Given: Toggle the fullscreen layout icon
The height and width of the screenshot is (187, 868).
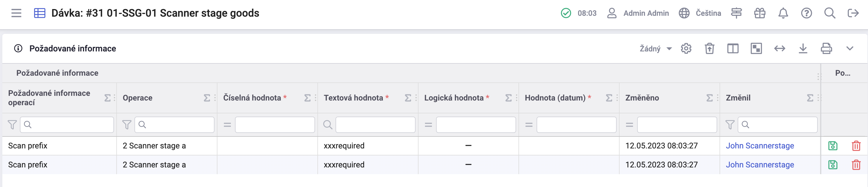Looking at the screenshot, I should (756, 48).
